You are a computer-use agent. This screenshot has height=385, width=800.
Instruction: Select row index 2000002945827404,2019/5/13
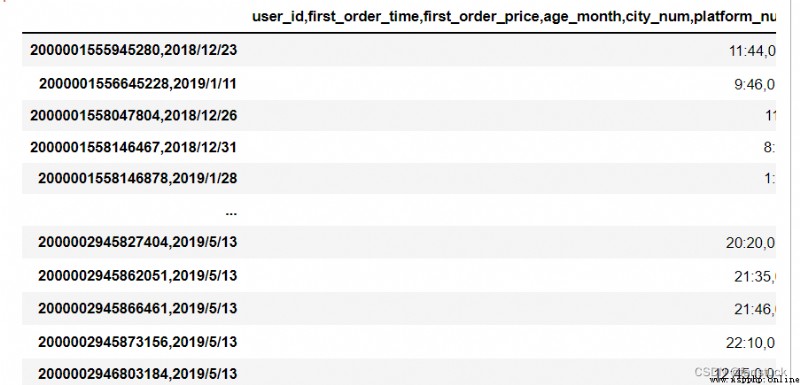pos(138,242)
